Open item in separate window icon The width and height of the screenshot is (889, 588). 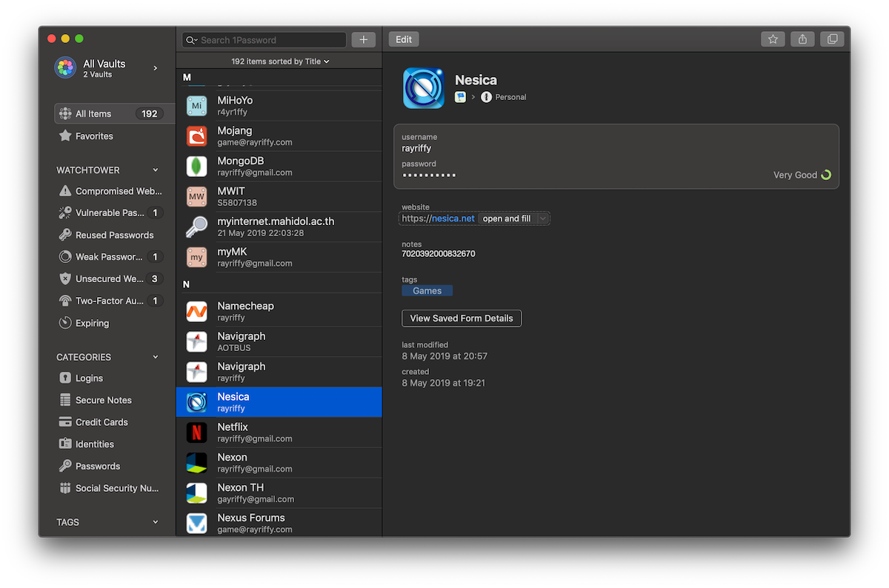tap(832, 39)
